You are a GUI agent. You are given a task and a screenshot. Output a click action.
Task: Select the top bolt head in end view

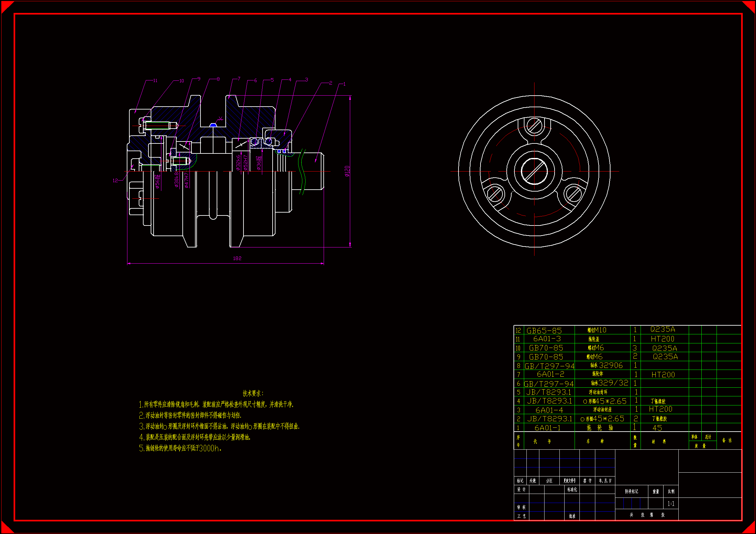click(534, 126)
